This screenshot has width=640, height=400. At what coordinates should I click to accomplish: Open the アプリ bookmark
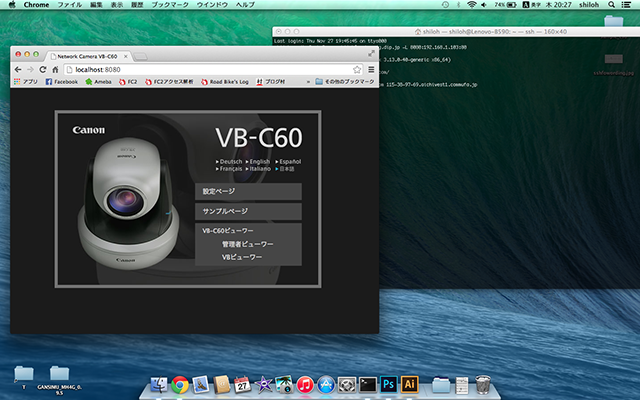coord(25,82)
